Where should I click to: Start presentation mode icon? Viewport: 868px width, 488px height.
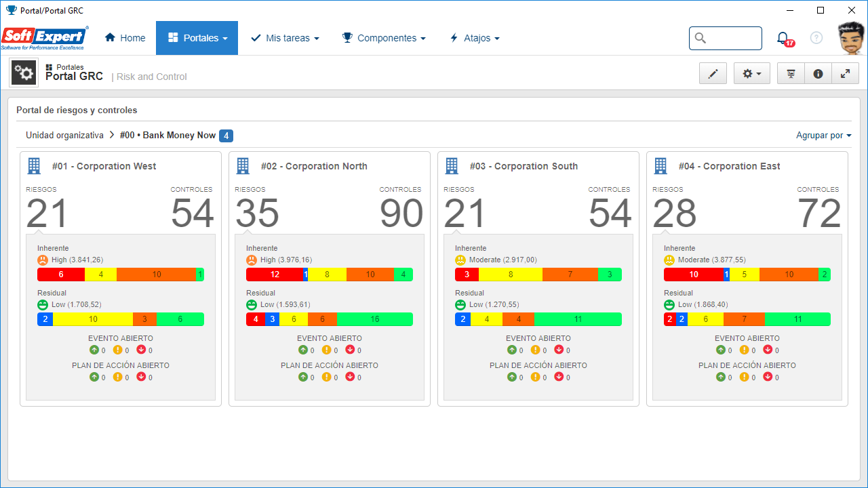[791, 73]
